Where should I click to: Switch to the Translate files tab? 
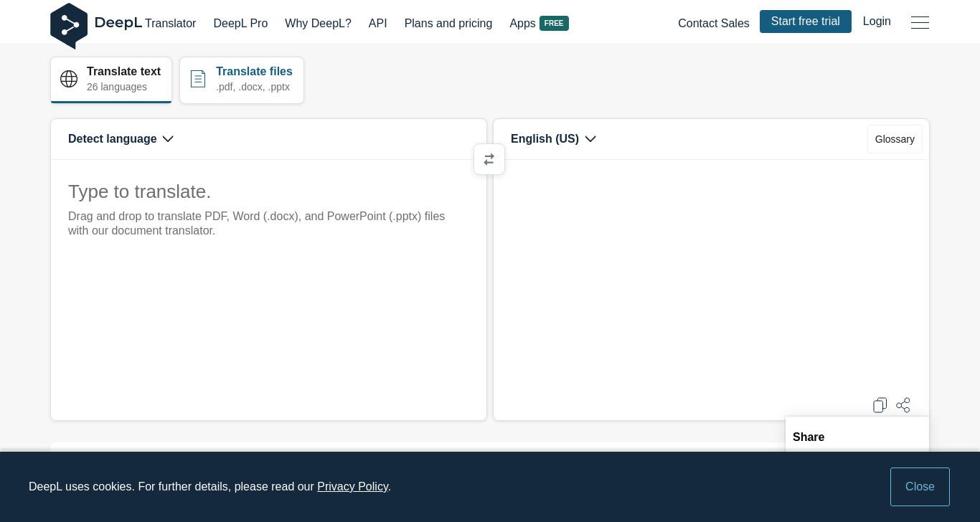pos(242,80)
